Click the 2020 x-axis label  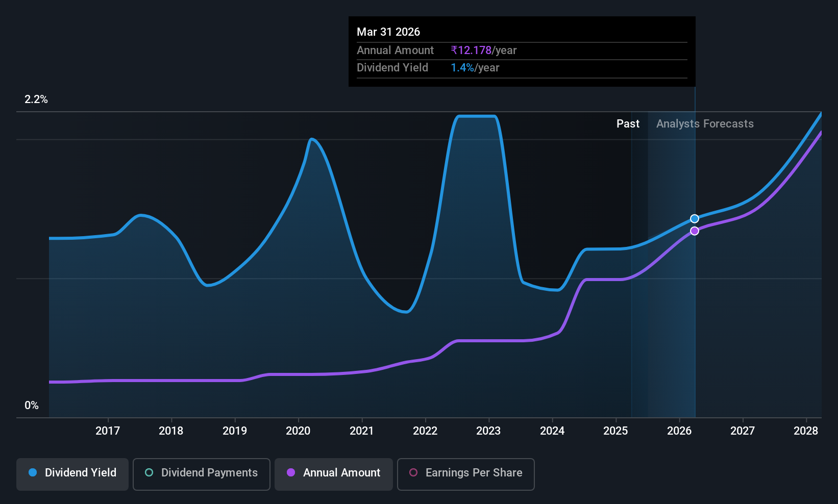(x=298, y=431)
